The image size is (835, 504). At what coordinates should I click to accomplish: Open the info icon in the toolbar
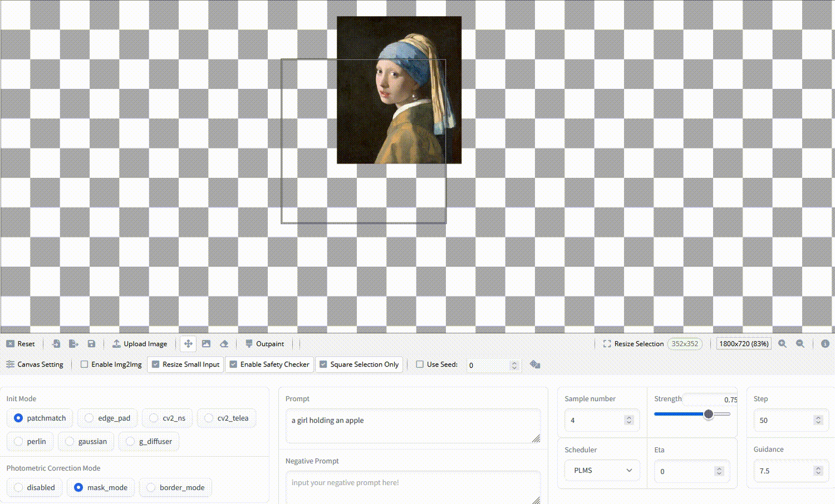pyautogui.click(x=825, y=344)
